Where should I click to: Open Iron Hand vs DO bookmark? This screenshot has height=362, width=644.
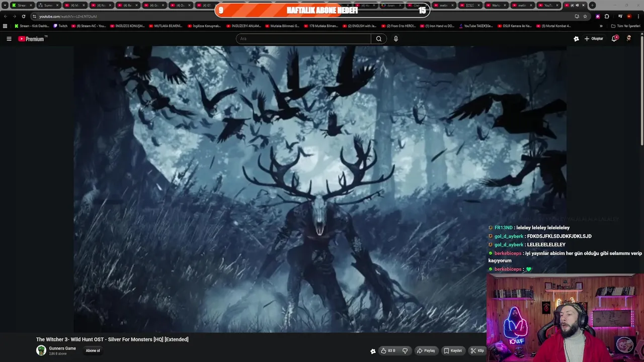(x=437, y=26)
